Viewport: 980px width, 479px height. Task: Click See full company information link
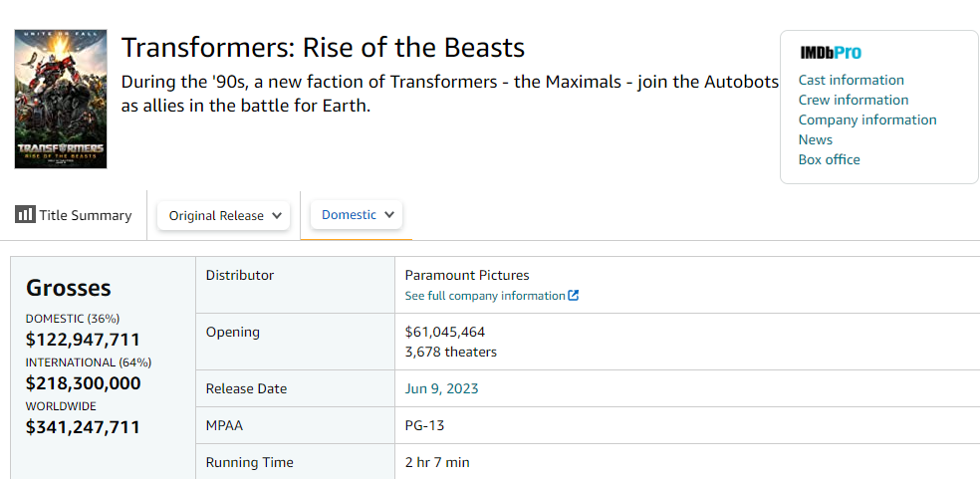(x=485, y=296)
